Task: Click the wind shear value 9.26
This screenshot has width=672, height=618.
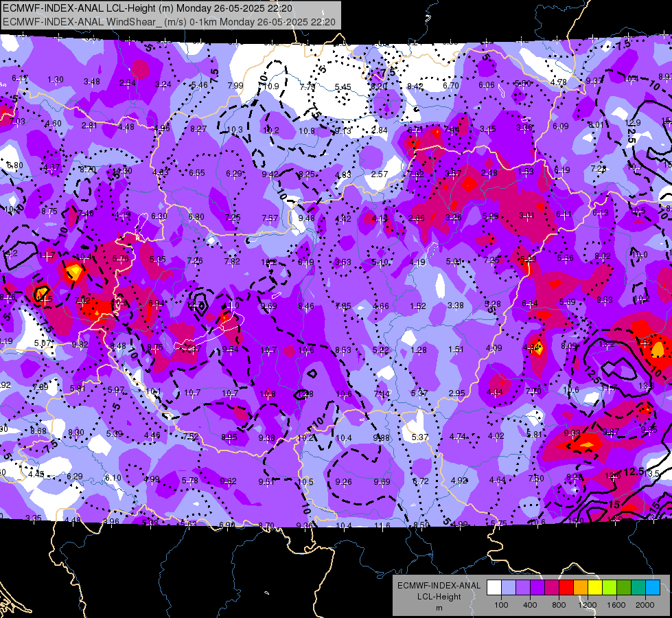Action: point(343,481)
